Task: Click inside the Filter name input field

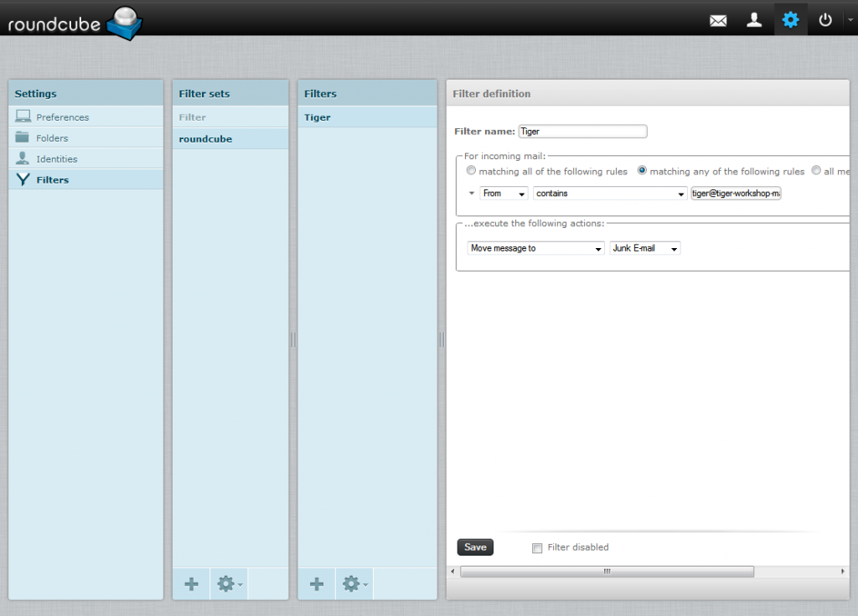Action: pos(582,131)
